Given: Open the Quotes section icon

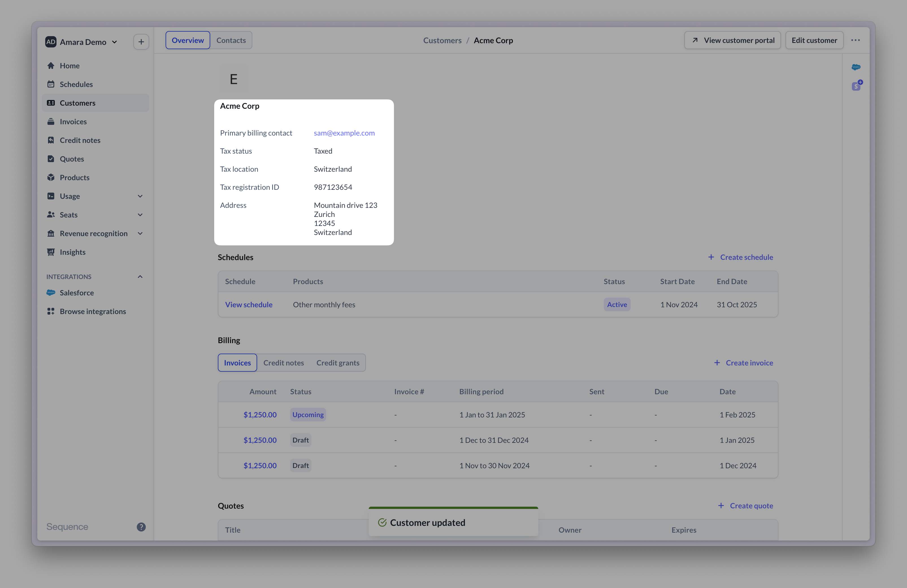Looking at the screenshot, I should click(x=51, y=159).
